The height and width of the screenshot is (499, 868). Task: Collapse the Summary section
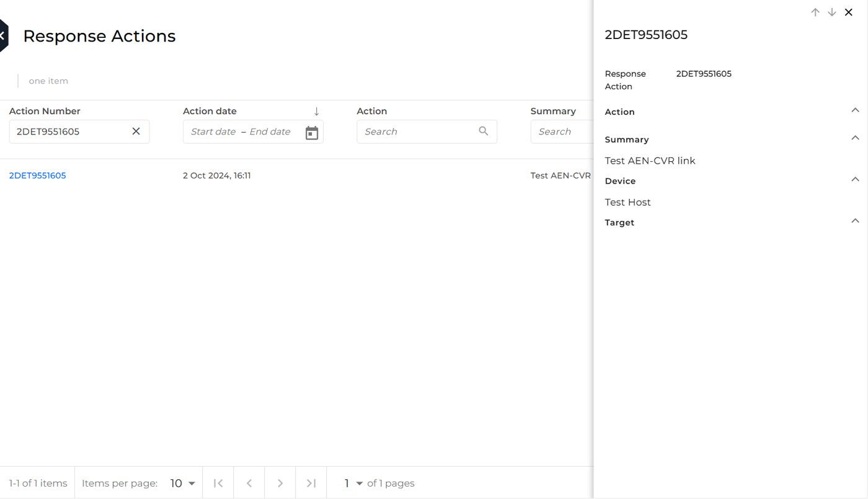(855, 138)
